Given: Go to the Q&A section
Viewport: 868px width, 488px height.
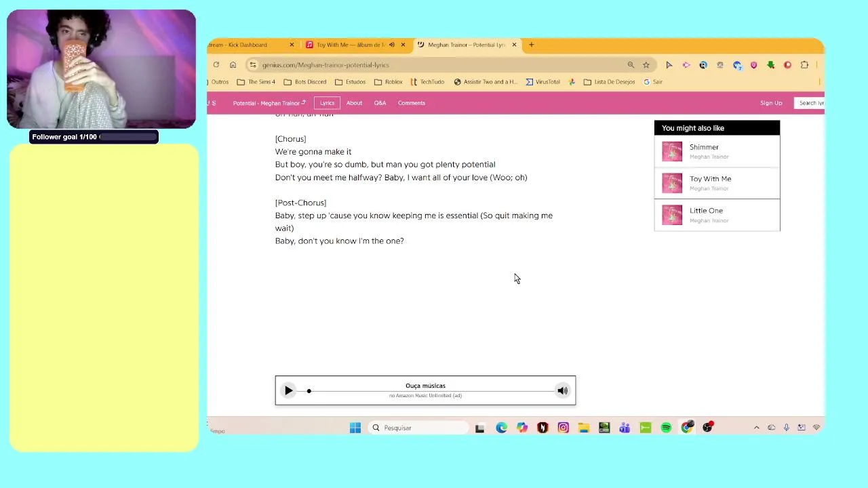Looking at the screenshot, I should coord(380,103).
